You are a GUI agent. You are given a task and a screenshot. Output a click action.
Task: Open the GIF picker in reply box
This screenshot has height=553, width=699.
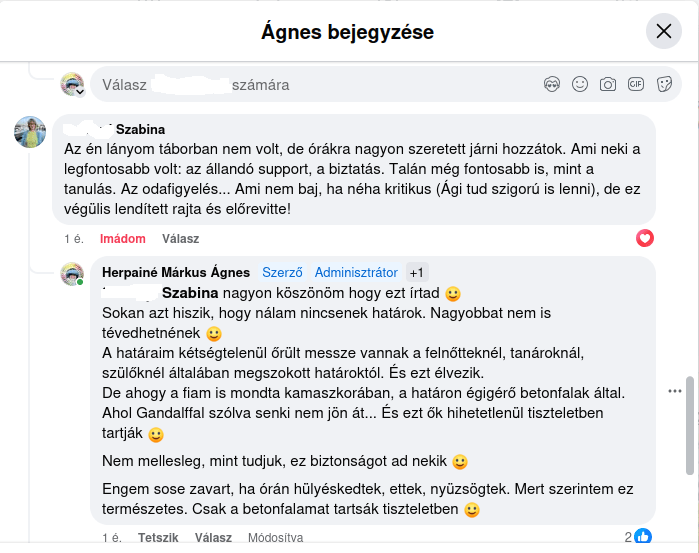(x=636, y=85)
